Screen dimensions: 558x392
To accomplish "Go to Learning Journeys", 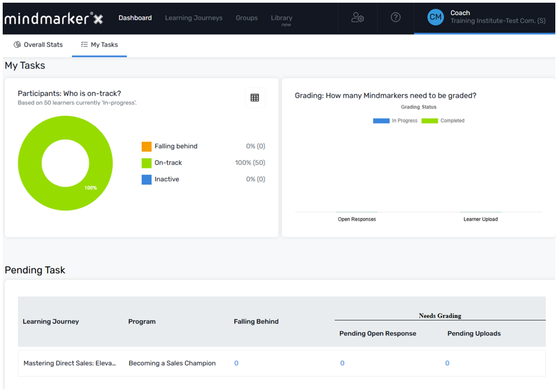I will pos(193,18).
